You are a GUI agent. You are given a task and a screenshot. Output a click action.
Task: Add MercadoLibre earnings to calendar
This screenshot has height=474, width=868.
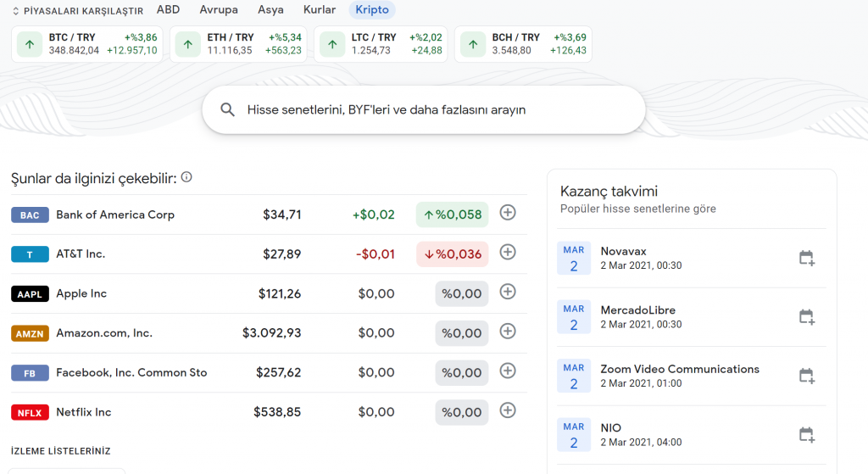tap(806, 317)
